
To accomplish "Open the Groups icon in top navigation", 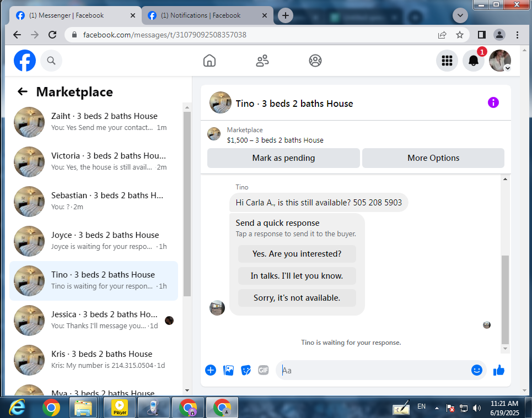I will pos(315,61).
